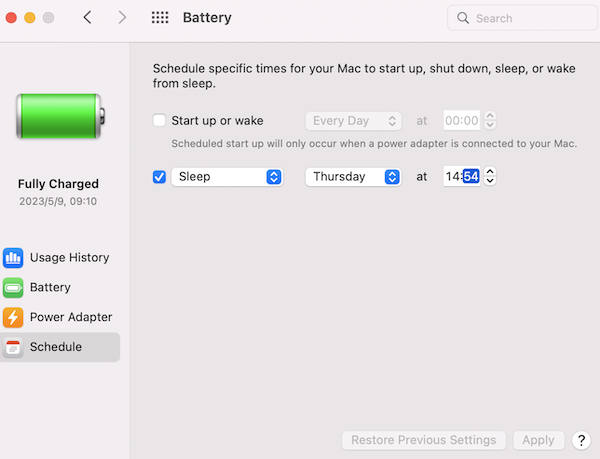The height and width of the screenshot is (459, 600).
Task: Open the help question mark button
Action: [581, 440]
